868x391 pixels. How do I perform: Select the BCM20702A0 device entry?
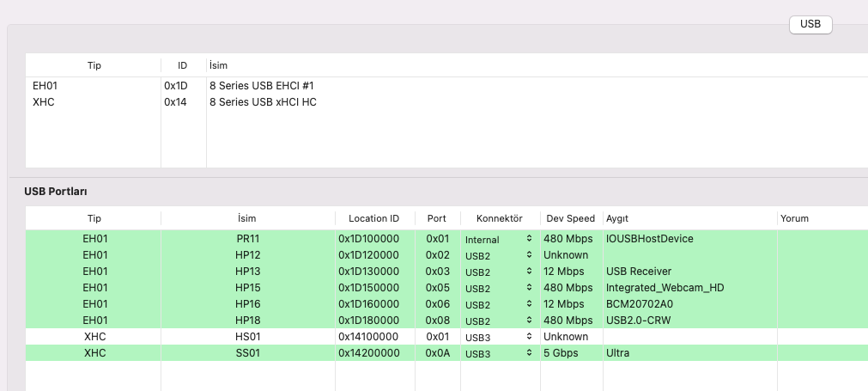tap(640, 304)
